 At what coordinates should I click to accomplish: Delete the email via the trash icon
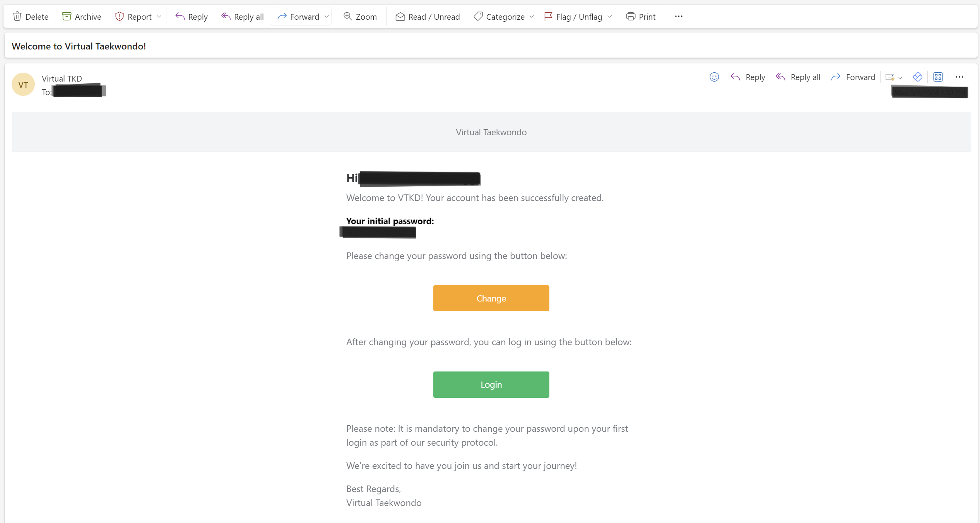click(x=17, y=17)
